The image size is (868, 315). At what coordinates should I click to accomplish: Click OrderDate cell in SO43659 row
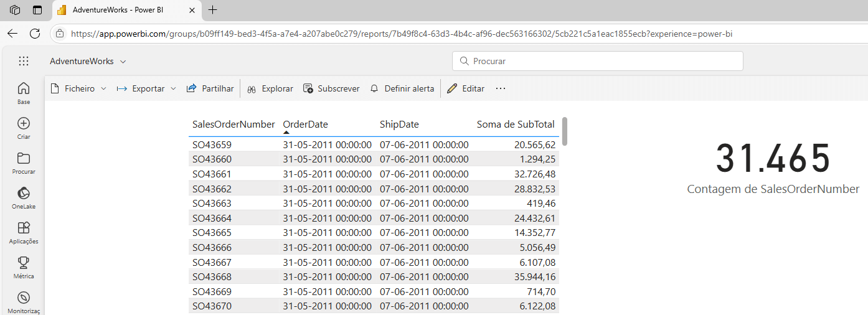(327, 144)
